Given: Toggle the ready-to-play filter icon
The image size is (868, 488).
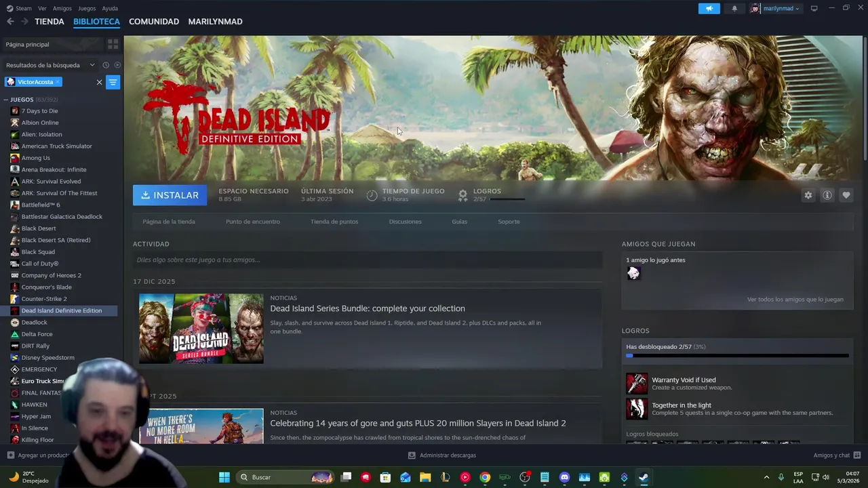Looking at the screenshot, I should pos(117,65).
